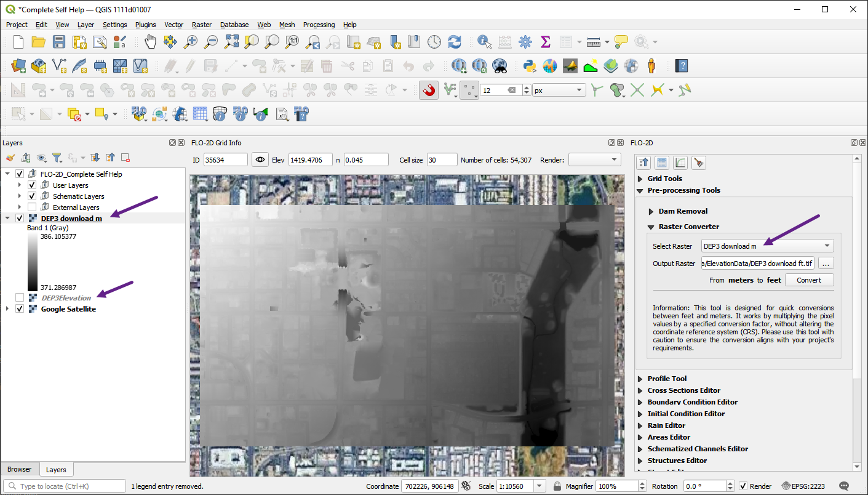This screenshot has width=868, height=495.
Task: Enable the DEP3Elevation layer checkbox
Action: coord(20,298)
